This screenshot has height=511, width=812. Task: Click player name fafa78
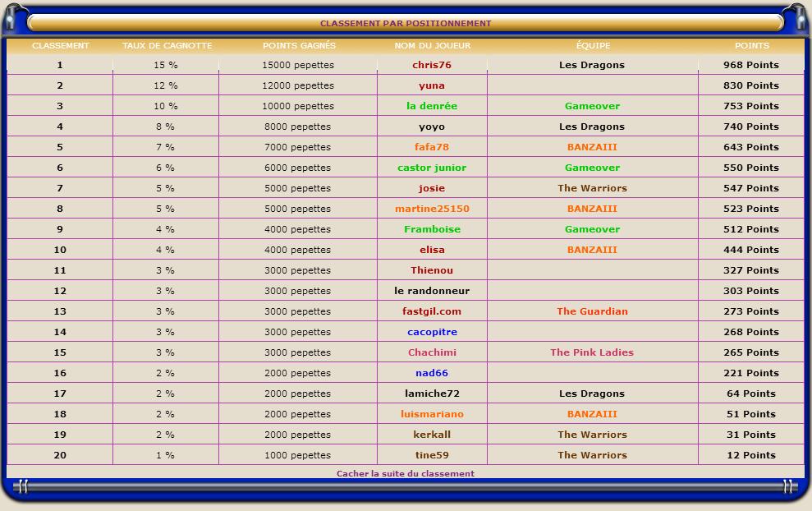click(431, 147)
